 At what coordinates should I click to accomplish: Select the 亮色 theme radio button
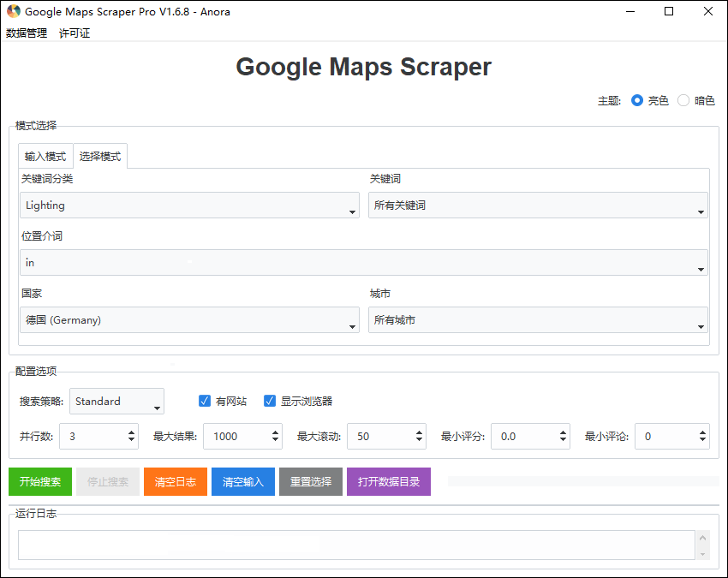coord(637,100)
